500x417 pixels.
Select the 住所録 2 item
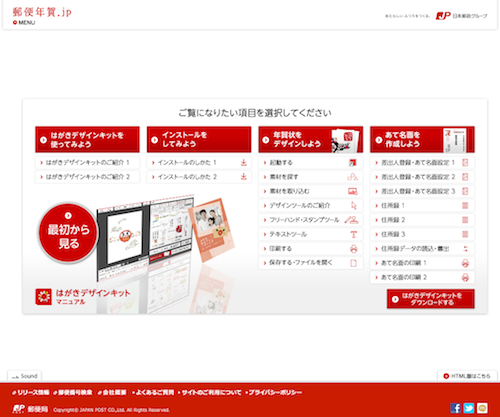tap(422, 220)
